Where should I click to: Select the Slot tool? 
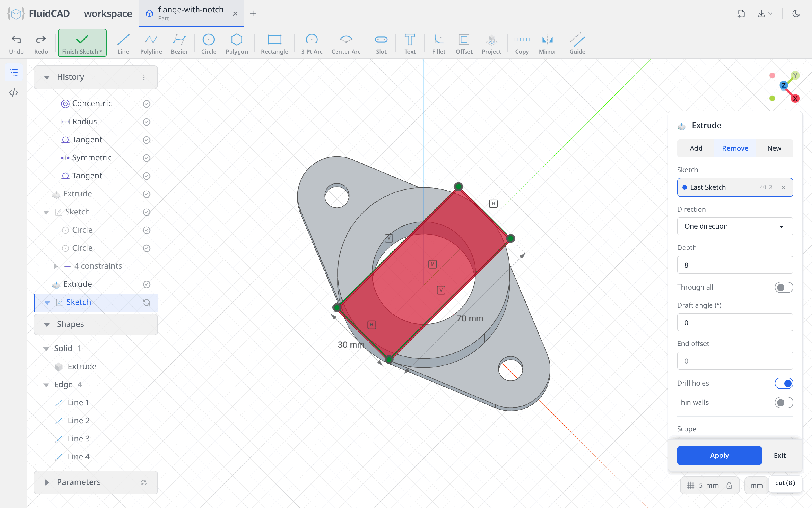(x=381, y=43)
